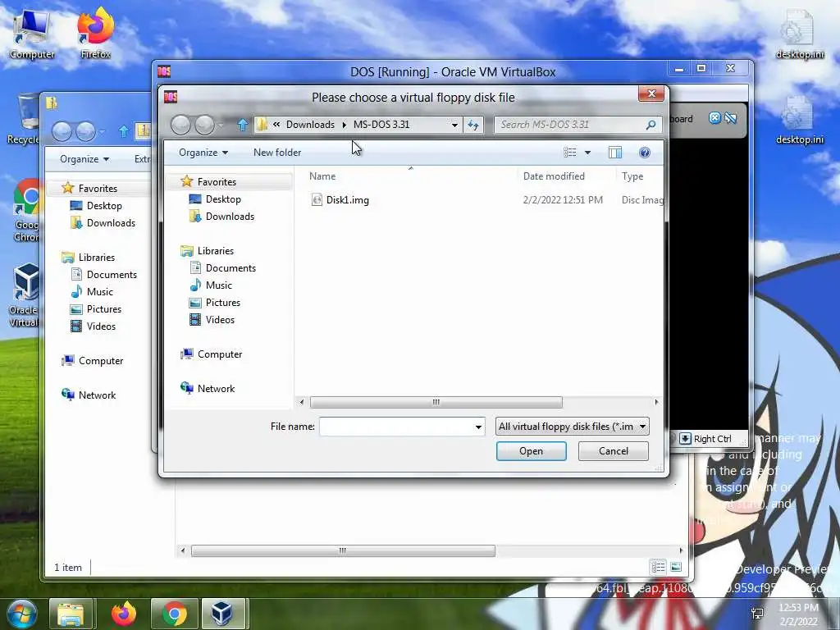Viewport: 840px width, 630px height.
Task: Switch background Explorer to details view icon
Action: (659, 567)
